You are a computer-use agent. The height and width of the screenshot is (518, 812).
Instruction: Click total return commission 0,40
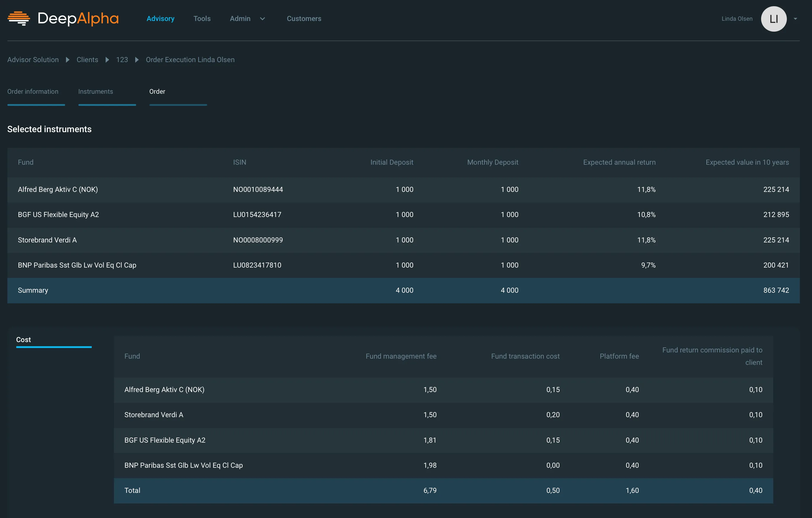pyautogui.click(x=756, y=491)
